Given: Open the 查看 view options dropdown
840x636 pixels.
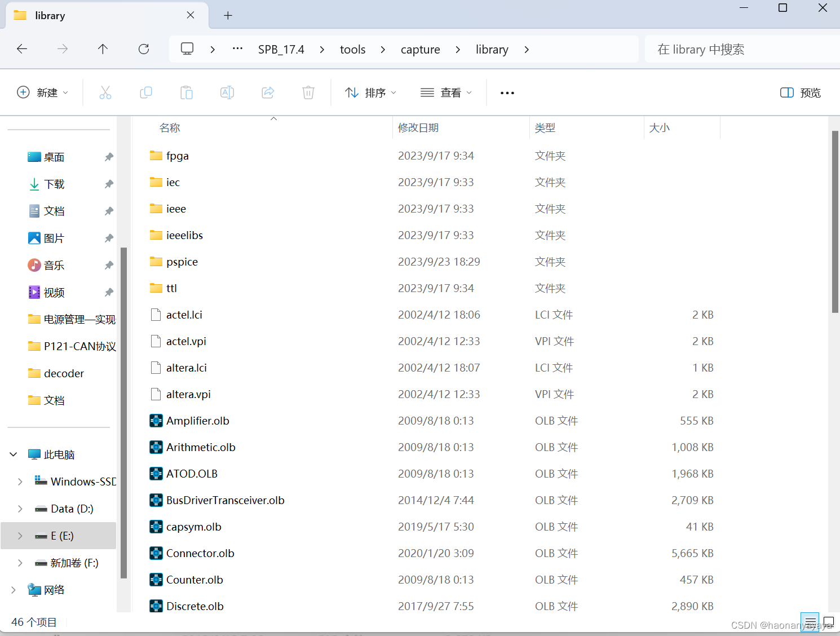Looking at the screenshot, I should pos(445,92).
